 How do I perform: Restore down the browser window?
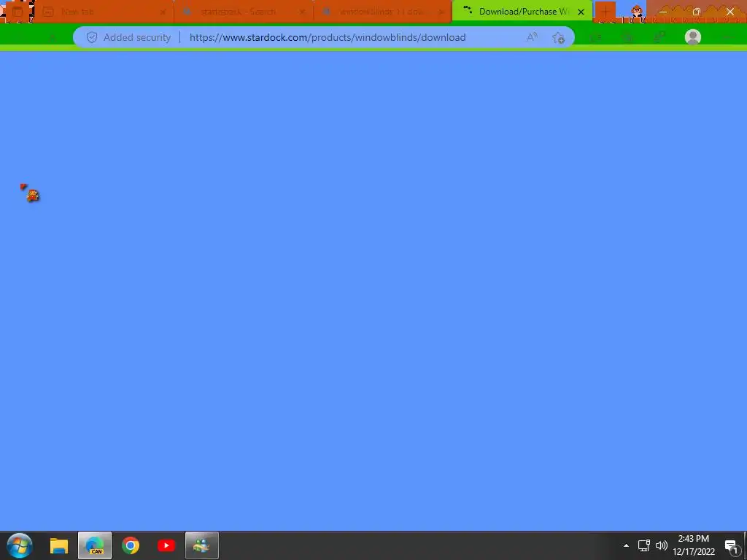(696, 12)
